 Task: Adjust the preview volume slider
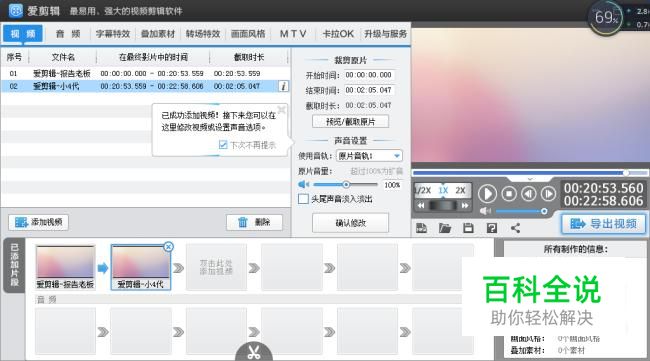[x=544, y=211]
